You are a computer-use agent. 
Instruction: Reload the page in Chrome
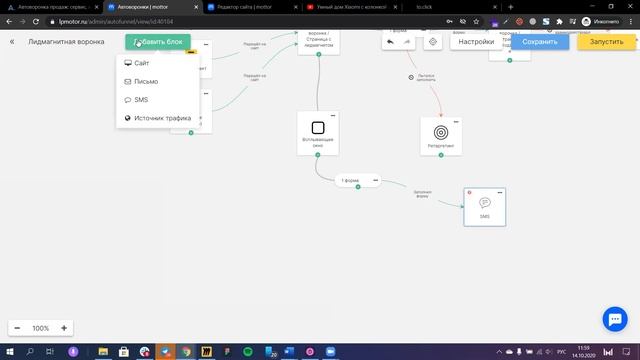36,22
